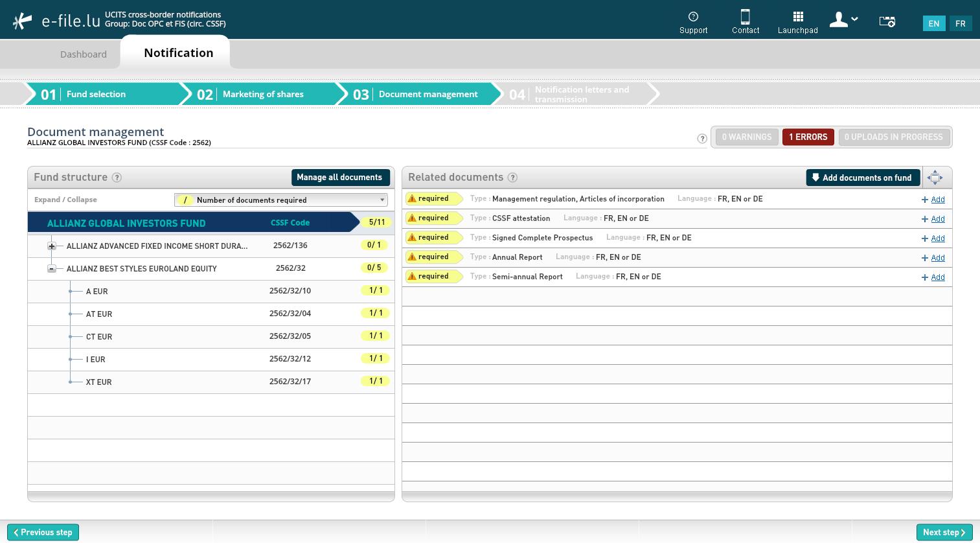Click the 5/11 document count badge

[x=376, y=222]
